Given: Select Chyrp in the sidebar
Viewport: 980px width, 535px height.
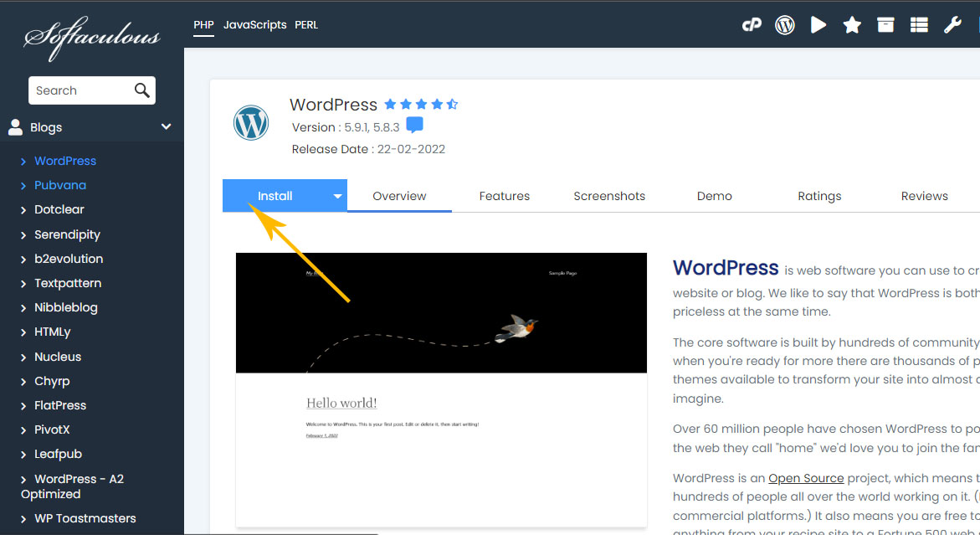Looking at the screenshot, I should click(x=52, y=381).
